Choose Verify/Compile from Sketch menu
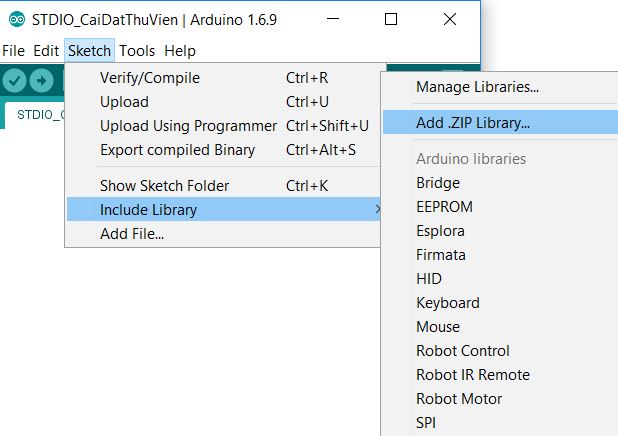 (x=223, y=78)
